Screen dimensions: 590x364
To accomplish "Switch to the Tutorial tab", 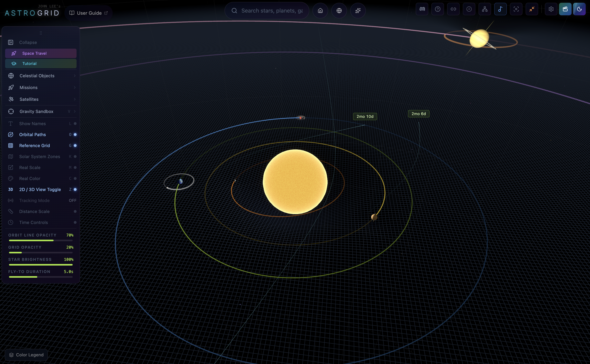I will 29,63.
